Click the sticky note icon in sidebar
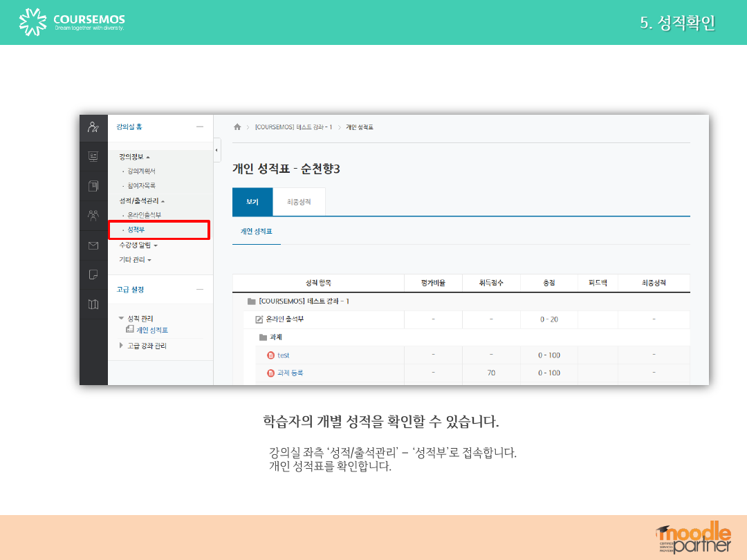This screenshot has width=747, height=560. (x=93, y=275)
